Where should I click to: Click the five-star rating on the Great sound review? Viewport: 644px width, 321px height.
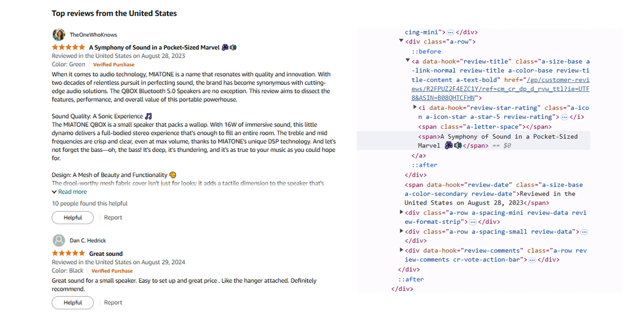68,253
